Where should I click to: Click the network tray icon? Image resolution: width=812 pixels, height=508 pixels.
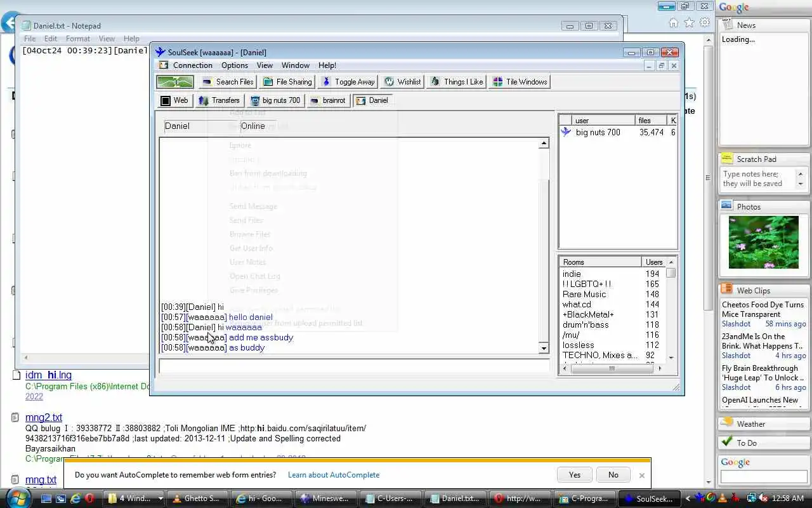752,498
